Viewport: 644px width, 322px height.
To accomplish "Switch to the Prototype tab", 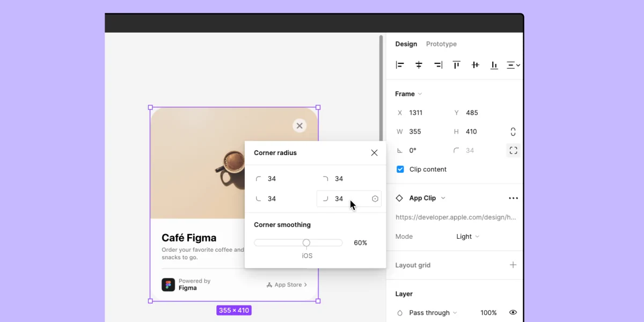I will coord(441,44).
